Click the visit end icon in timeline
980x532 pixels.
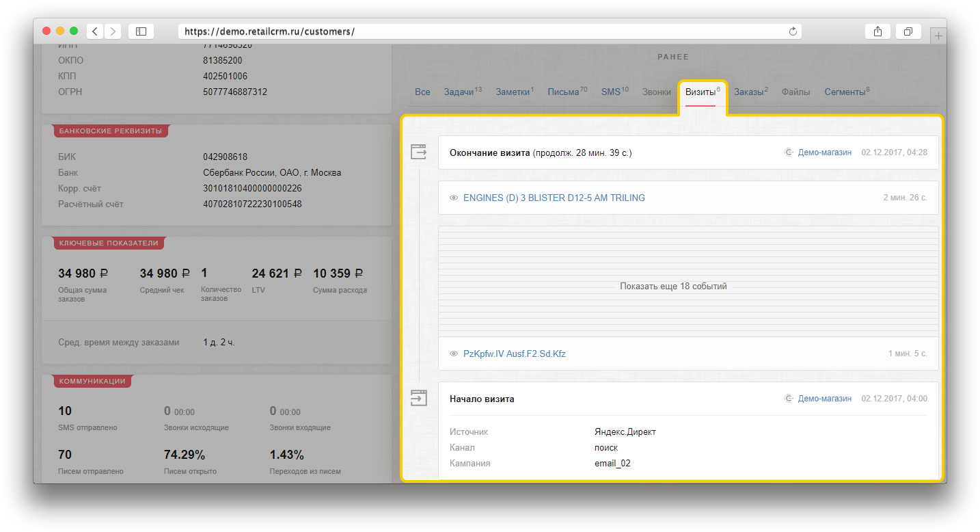[x=418, y=152]
